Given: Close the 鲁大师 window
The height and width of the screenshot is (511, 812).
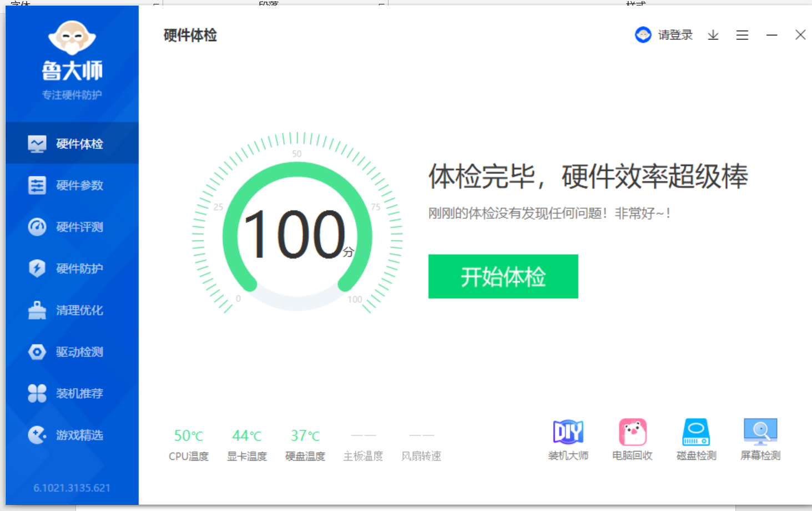Looking at the screenshot, I should [x=800, y=35].
